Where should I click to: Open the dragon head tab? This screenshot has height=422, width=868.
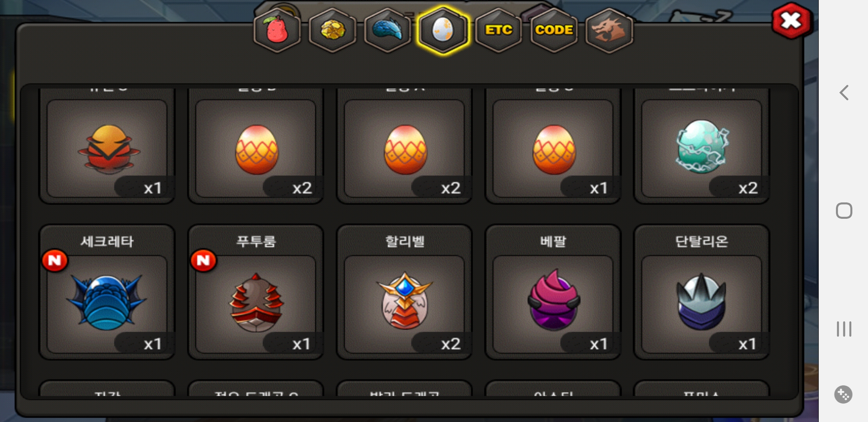point(609,30)
